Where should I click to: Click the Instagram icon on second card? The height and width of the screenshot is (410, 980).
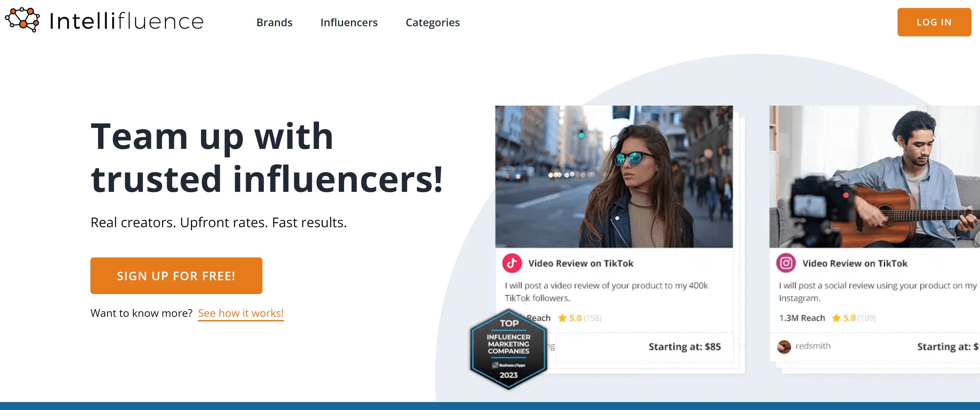pyautogui.click(x=786, y=263)
